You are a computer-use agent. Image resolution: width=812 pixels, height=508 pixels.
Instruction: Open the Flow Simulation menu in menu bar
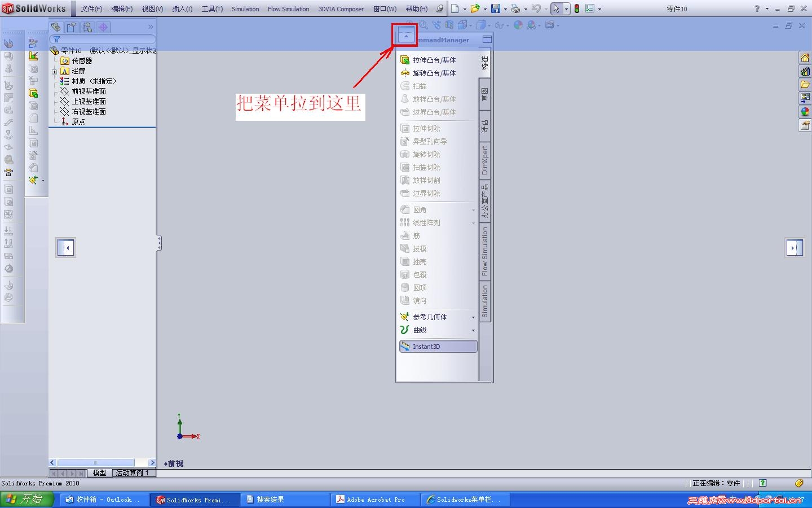[288, 9]
